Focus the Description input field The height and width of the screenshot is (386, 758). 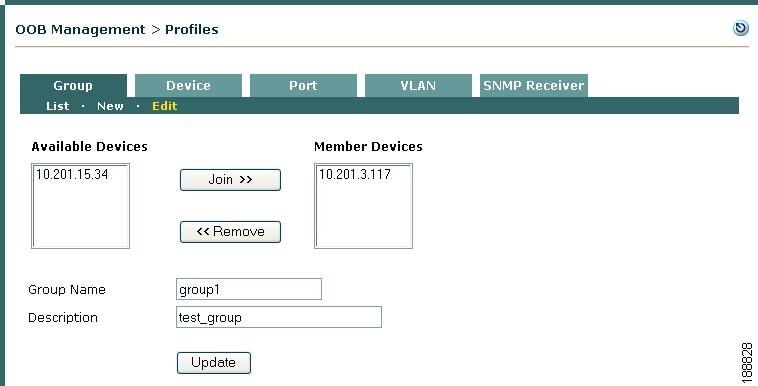click(279, 317)
